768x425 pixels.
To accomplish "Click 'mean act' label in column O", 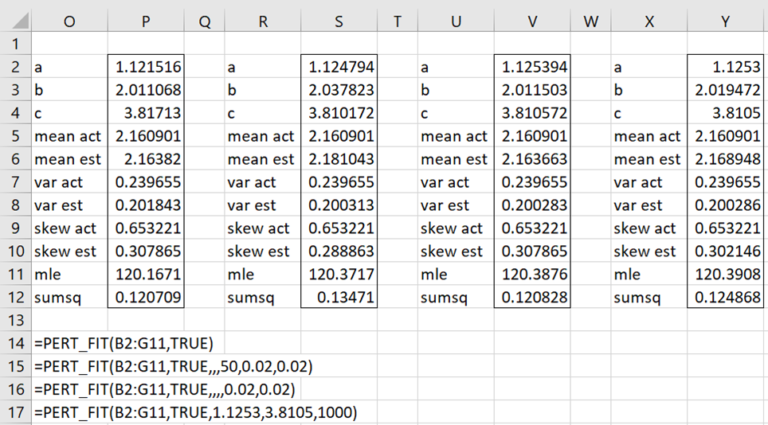I will coord(65,136).
